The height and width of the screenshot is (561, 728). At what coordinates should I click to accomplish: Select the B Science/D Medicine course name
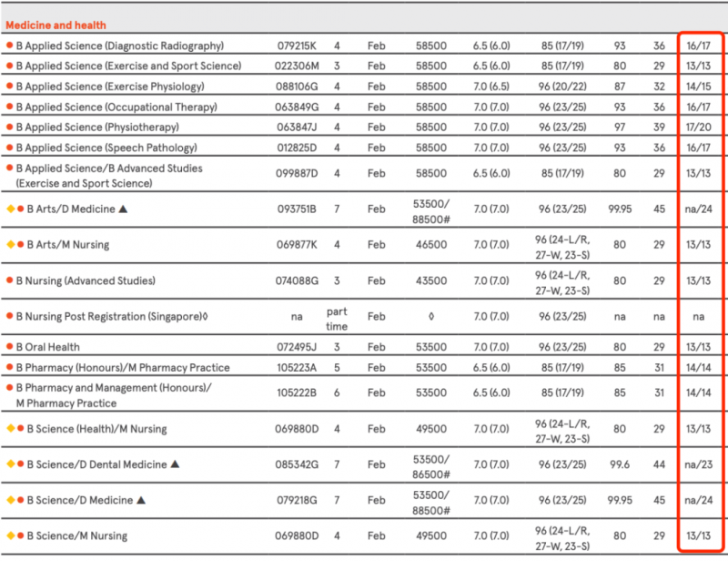tap(80, 500)
